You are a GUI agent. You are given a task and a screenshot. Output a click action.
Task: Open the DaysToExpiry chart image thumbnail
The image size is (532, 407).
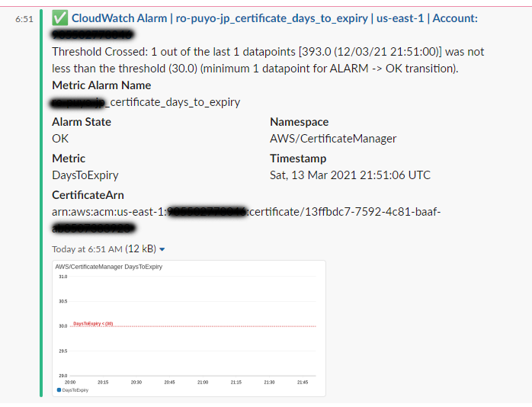tap(189, 328)
